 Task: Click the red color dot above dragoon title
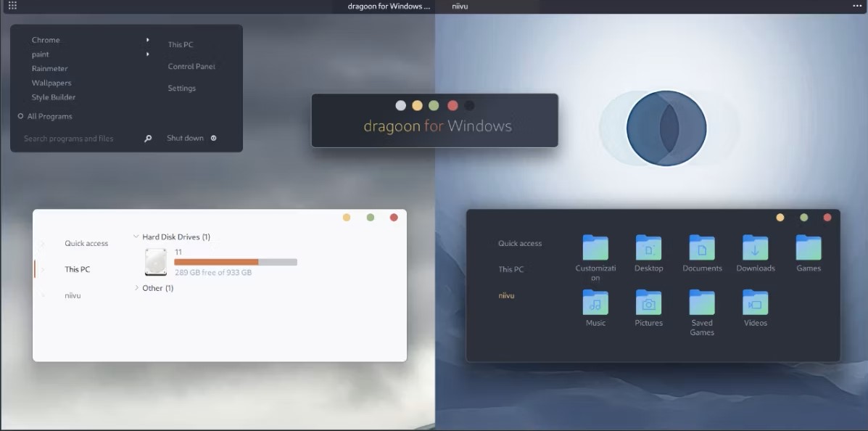click(x=452, y=105)
